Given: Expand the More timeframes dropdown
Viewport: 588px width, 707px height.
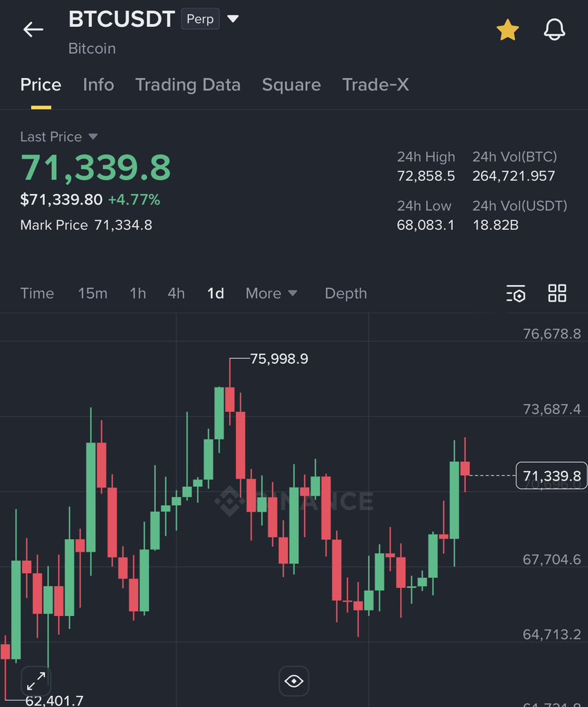Looking at the screenshot, I should (x=271, y=293).
